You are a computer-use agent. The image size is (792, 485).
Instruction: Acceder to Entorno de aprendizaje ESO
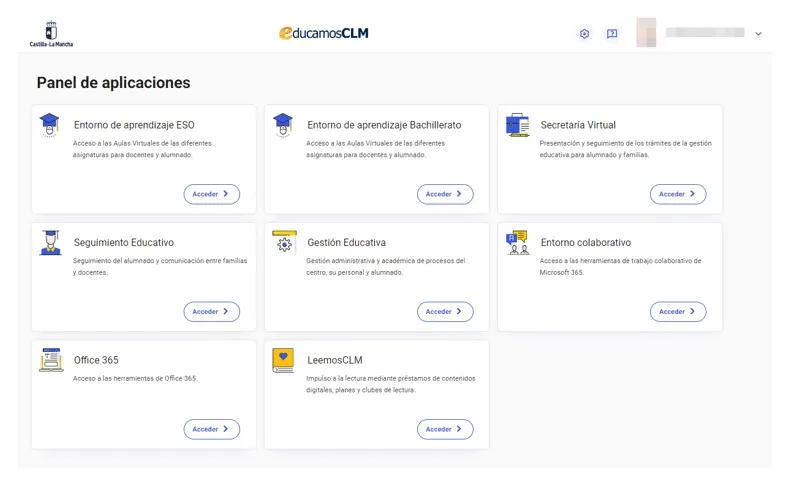(212, 194)
